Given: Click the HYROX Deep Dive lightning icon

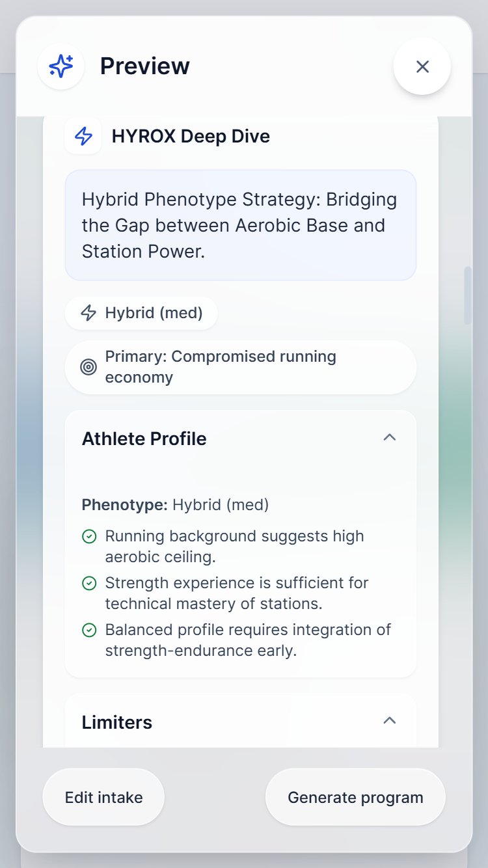Looking at the screenshot, I should (x=83, y=136).
